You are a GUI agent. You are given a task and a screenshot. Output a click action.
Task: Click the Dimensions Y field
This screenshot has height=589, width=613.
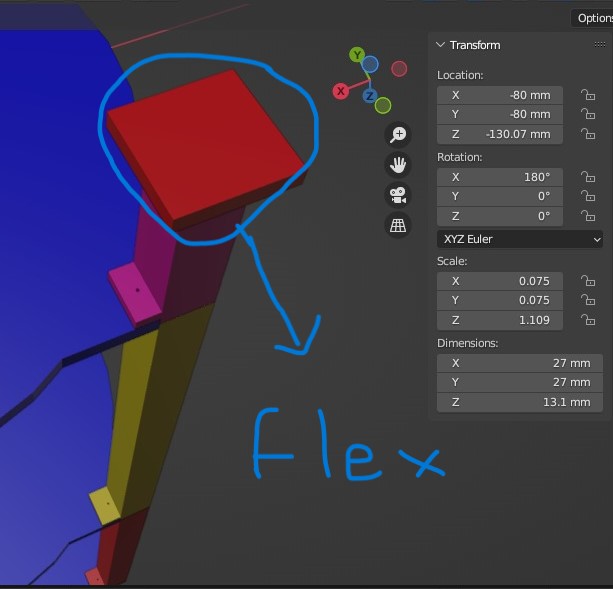[520, 382]
